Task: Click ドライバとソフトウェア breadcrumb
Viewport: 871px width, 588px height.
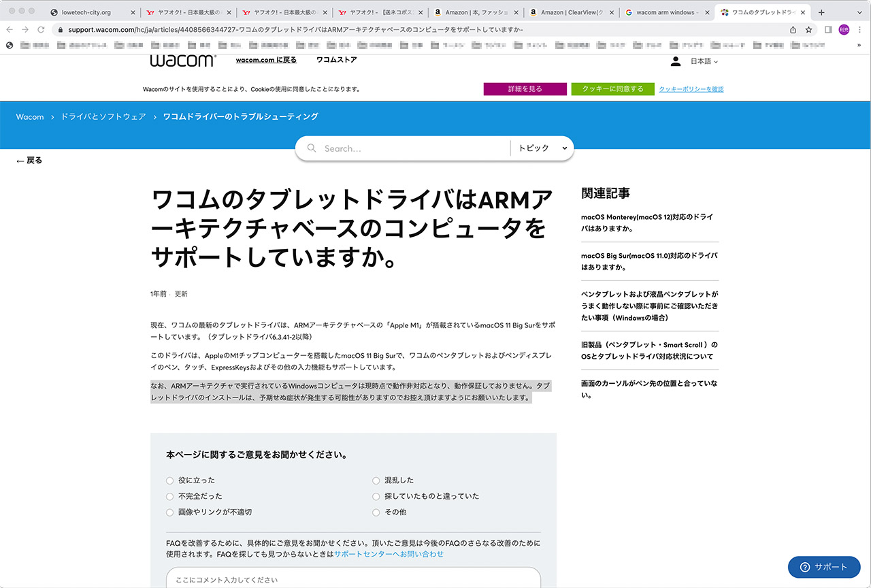Action: click(x=103, y=117)
